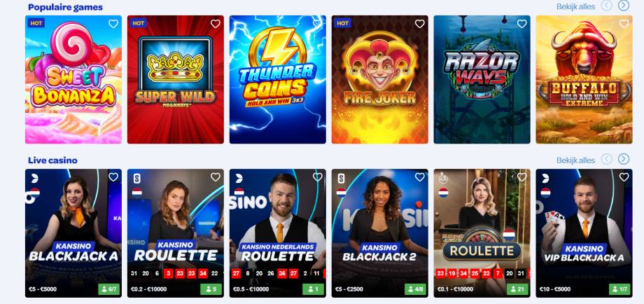The width and height of the screenshot is (644, 304).
Task: Go to previous Populaire games with left arrow
Action: coord(607,6)
